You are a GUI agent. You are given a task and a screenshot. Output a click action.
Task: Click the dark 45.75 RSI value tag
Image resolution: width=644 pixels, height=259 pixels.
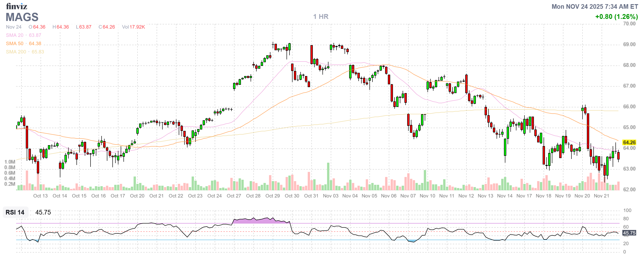629,233
